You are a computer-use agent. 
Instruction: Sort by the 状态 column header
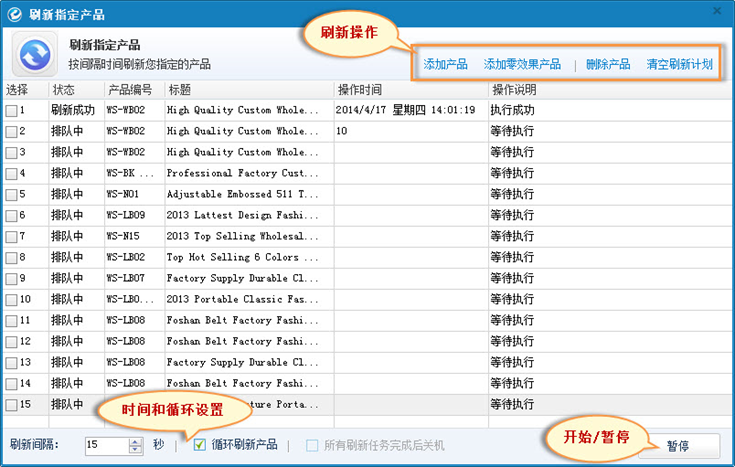click(x=63, y=90)
